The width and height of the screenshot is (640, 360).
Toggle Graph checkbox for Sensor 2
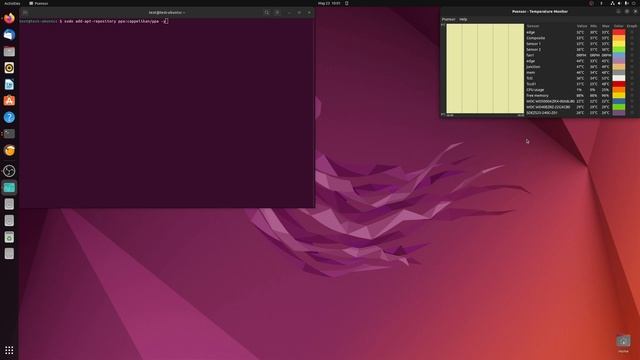pyautogui.click(x=632, y=49)
